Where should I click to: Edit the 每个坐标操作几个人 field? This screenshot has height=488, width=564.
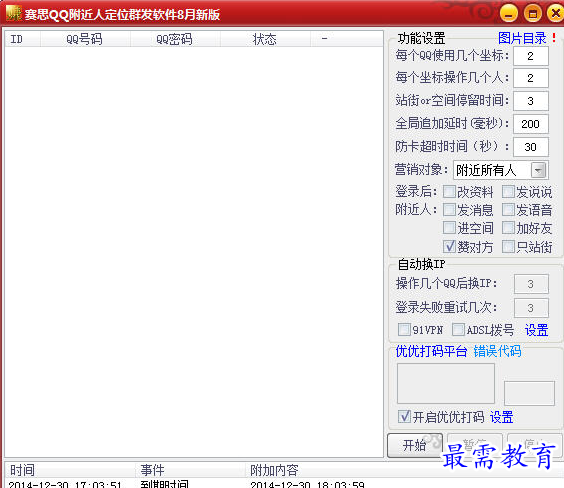pyautogui.click(x=531, y=78)
